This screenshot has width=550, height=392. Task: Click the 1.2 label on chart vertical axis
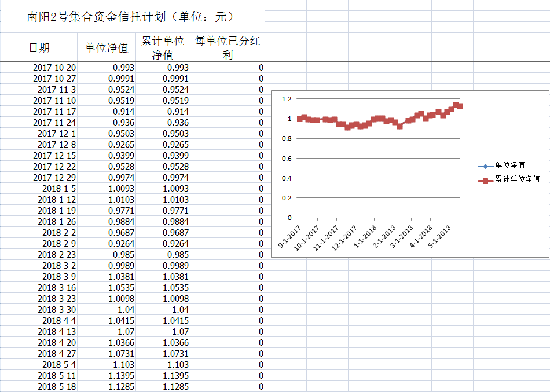[287, 100]
